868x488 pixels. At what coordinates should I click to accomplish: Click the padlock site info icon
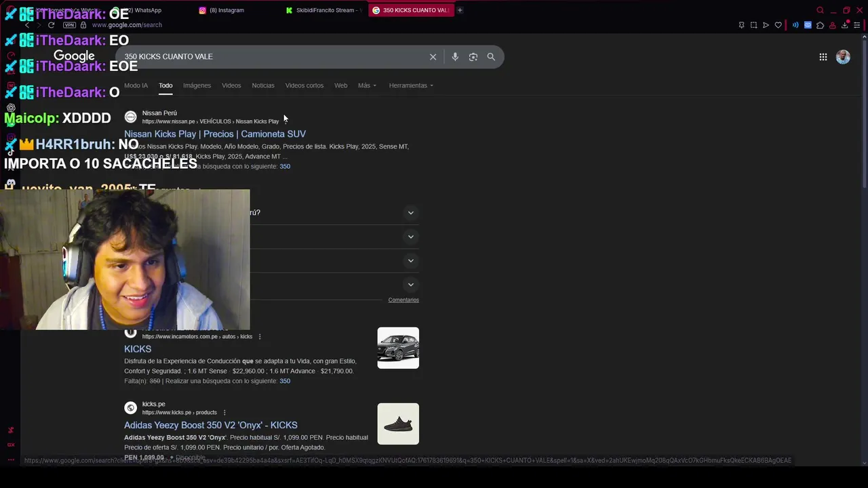point(83,25)
